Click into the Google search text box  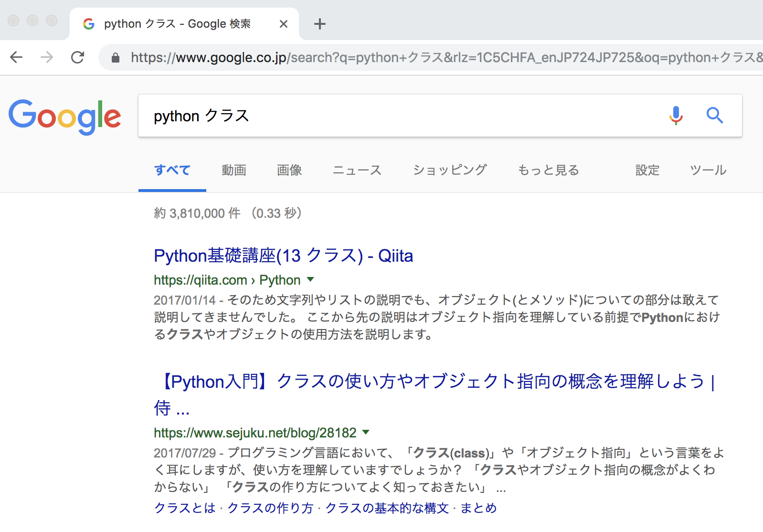[x=401, y=116]
